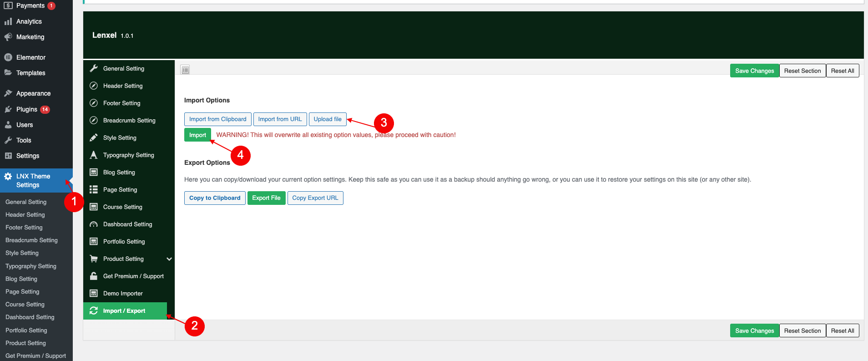Click the Plugins plug icon

coord(8,109)
